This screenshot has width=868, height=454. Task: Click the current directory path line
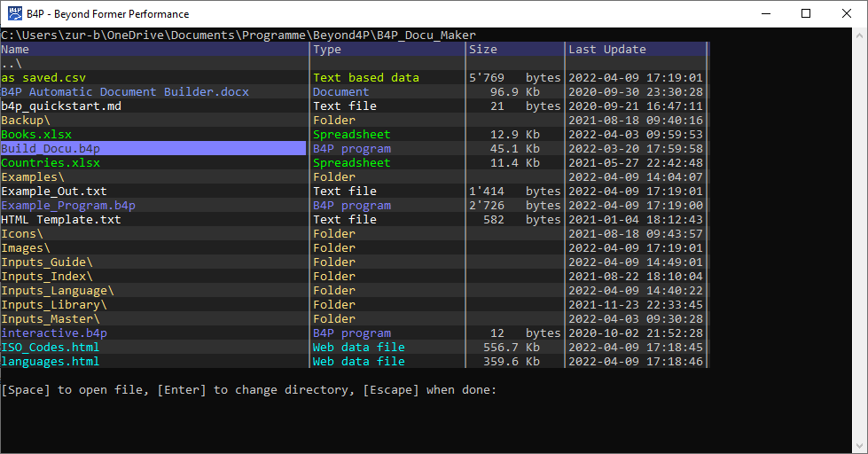coord(239,35)
